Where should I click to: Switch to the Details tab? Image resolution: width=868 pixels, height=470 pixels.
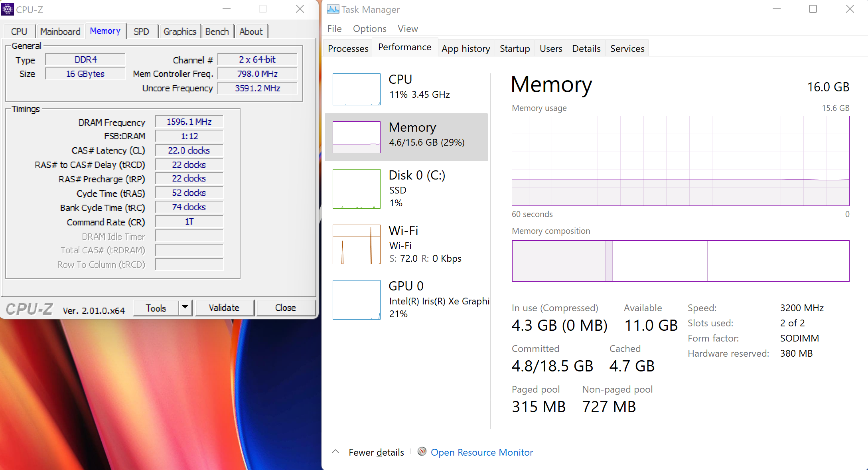[586, 48]
